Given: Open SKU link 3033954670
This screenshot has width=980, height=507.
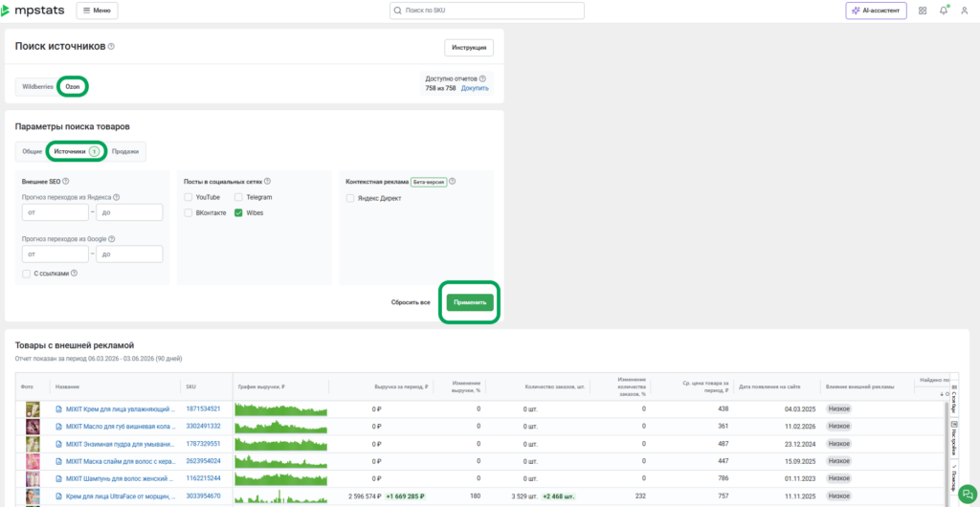Looking at the screenshot, I should coord(203,496).
